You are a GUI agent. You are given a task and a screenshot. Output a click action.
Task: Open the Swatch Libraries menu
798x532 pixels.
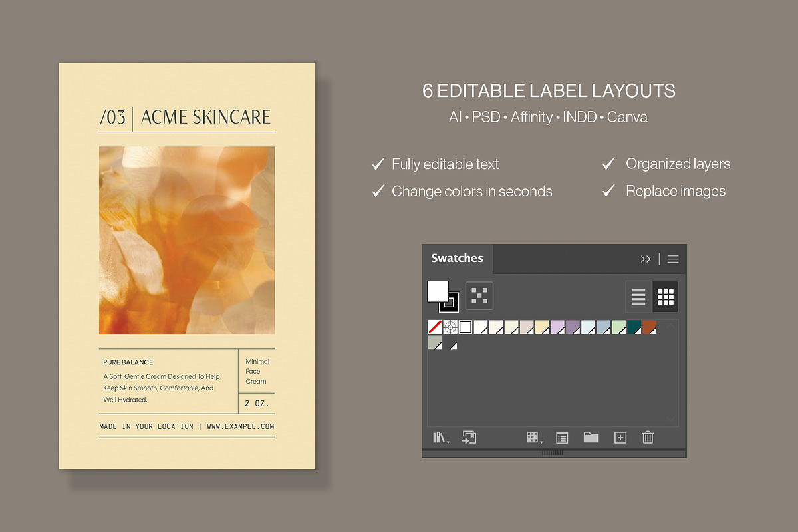click(x=441, y=438)
